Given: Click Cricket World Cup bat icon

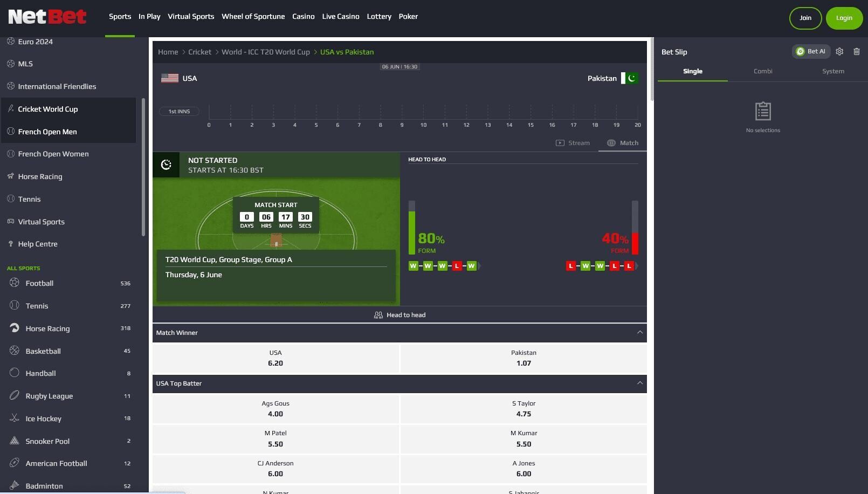Looking at the screenshot, I should coord(10,109).
